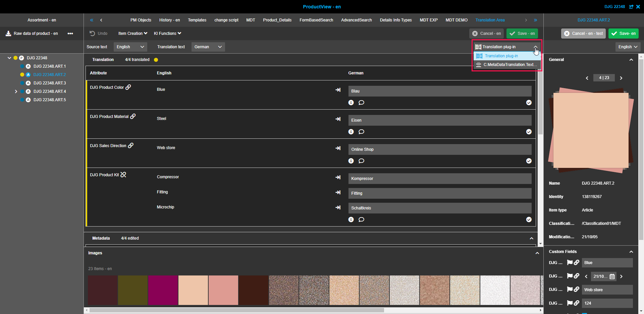Image resolution: width=644 pixels, height=314 pixels.
Task: Toggle approval checkmark for Product Kit row
Action: click(x=529, y=219)
